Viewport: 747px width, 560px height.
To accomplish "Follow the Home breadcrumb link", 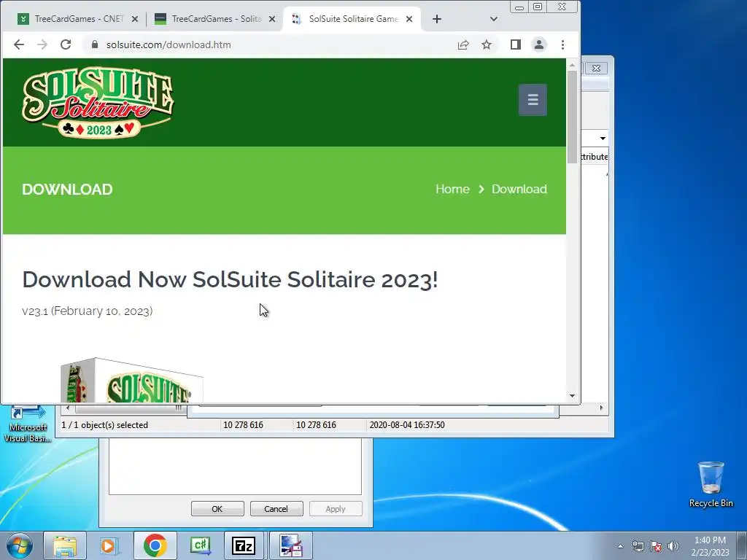I will pos(452,189).
